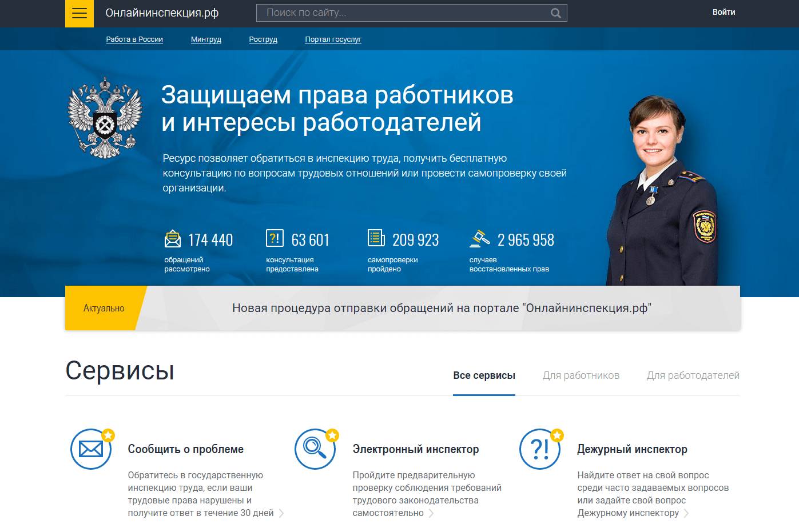Click the 2 965 958 restored rights counter
799x532 pixels.
tap(526, 240)
